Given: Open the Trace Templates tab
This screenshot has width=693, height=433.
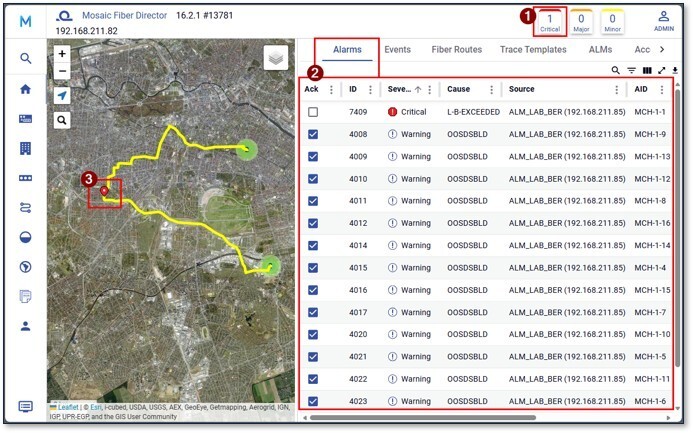Looking at the screenshot, I should coord(533,49).
